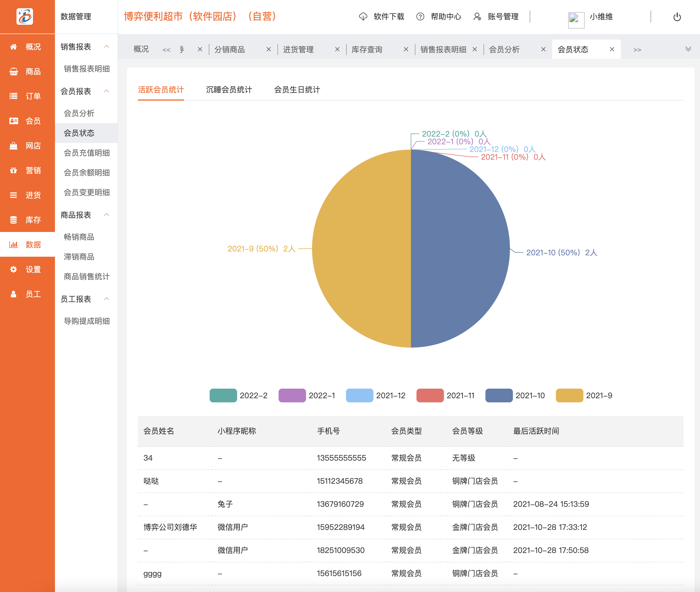Switch to the 会员生日统计 tab
700x592 pixels.
(297, 90)
